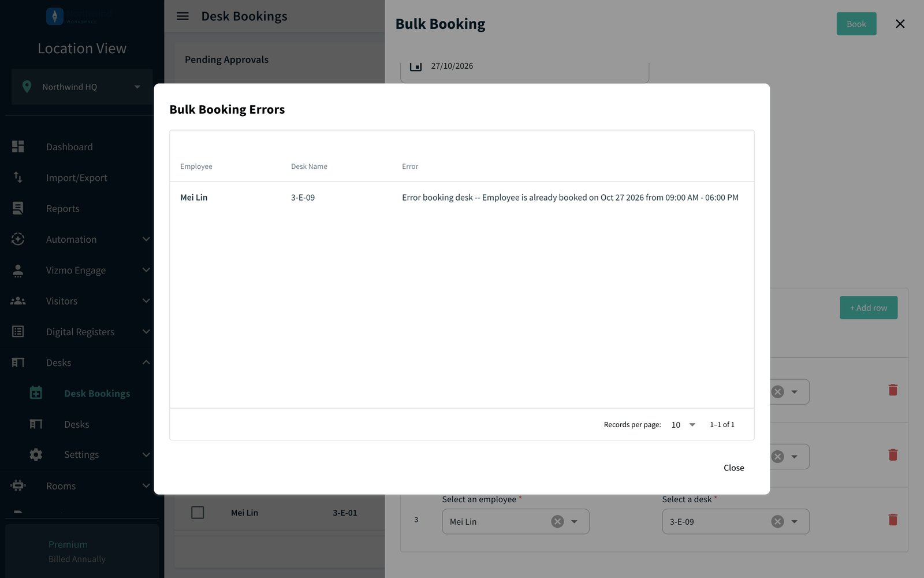Expand the Mei Lin employee dropdown
Image resolution: width=924 pixels, height=578 pixels.
(x=574, y=521)
